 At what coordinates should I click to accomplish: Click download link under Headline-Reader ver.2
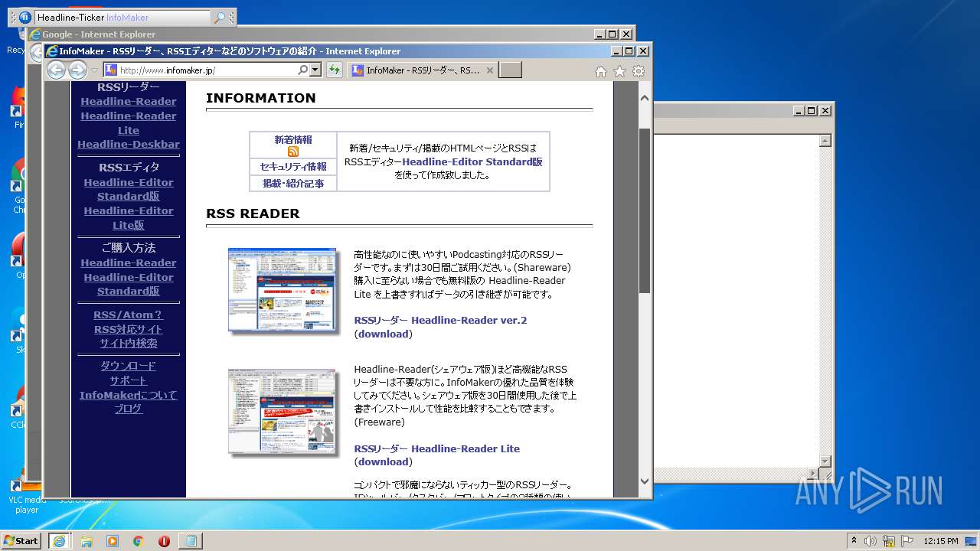coord(383,334)
